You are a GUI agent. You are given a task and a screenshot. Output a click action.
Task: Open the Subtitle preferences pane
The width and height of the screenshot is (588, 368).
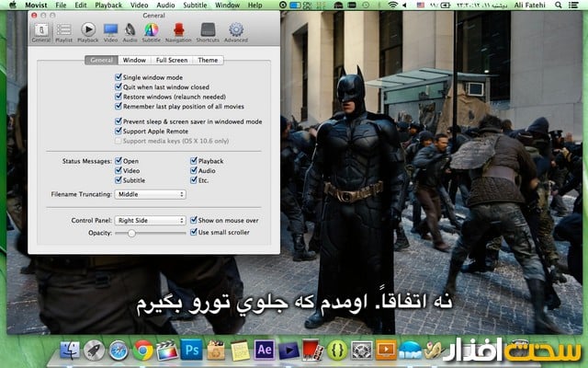coord(152,33)
